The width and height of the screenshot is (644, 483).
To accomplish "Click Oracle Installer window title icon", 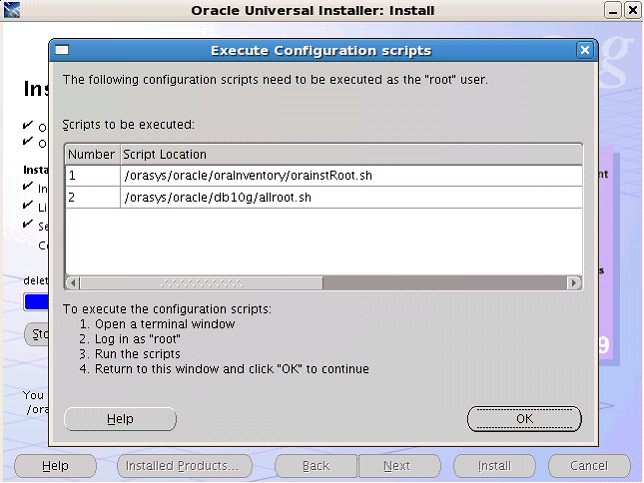I will click(x=12, y=10).
